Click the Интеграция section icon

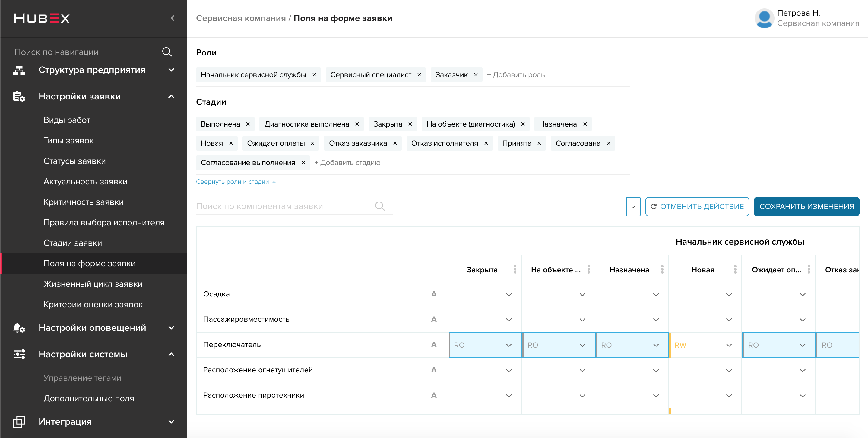(x=19, y=421)
